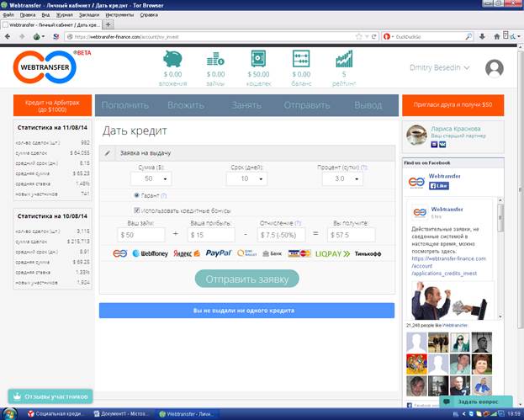Toggle Использовать кредитные бонусы checkbox

(x=136, y=210)
